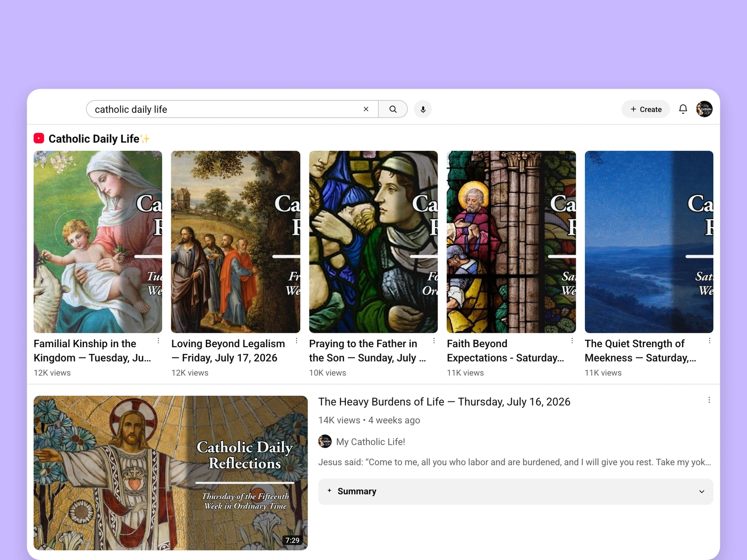The height and width of the screenshot is (560, 747).
Task: Click '10K views' under Praying to the Father
Action: [328, 373]
